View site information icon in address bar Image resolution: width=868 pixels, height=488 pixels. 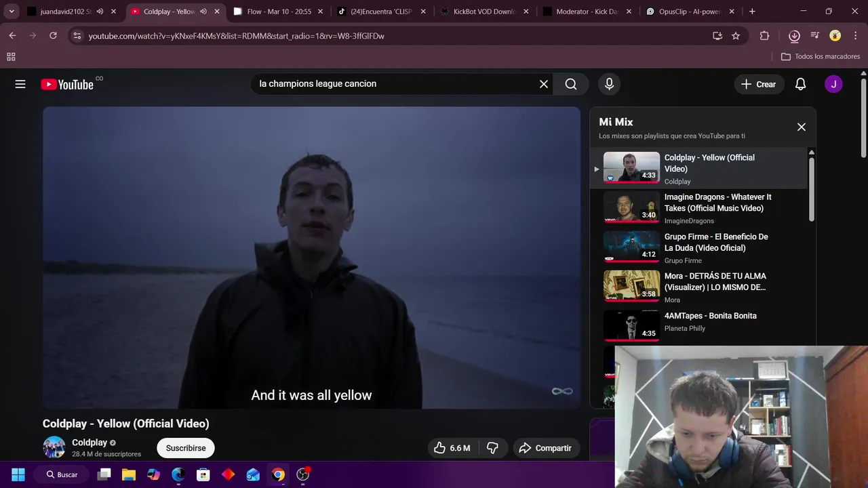click(77, 36)
